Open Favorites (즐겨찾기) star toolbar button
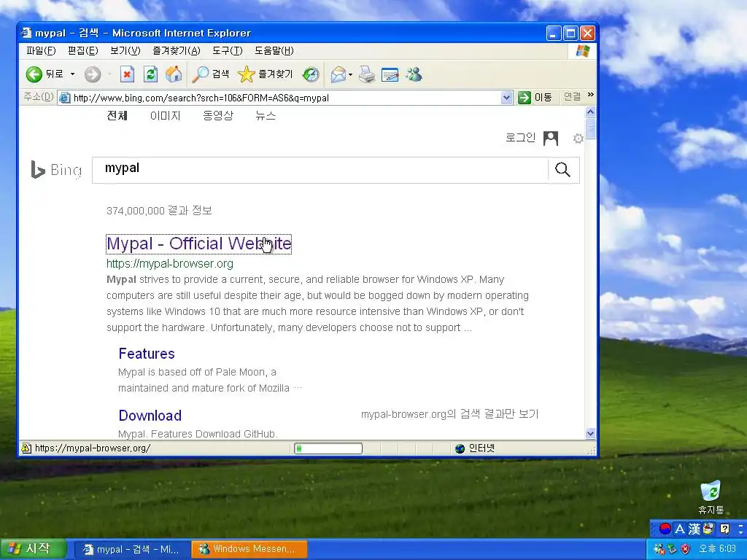 (x=265, y=74)
